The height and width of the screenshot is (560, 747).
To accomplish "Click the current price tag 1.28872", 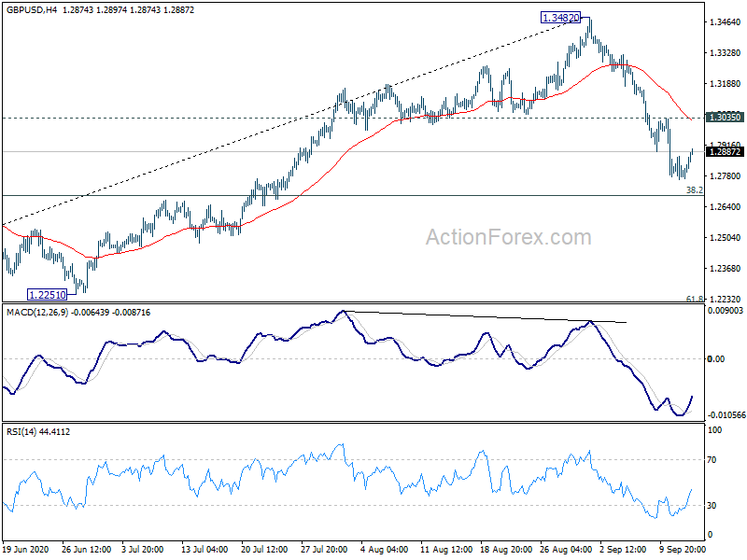I will pos(726,152).
